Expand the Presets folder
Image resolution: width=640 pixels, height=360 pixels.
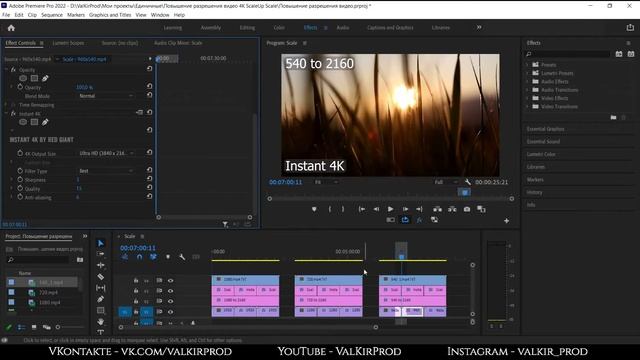527,64
